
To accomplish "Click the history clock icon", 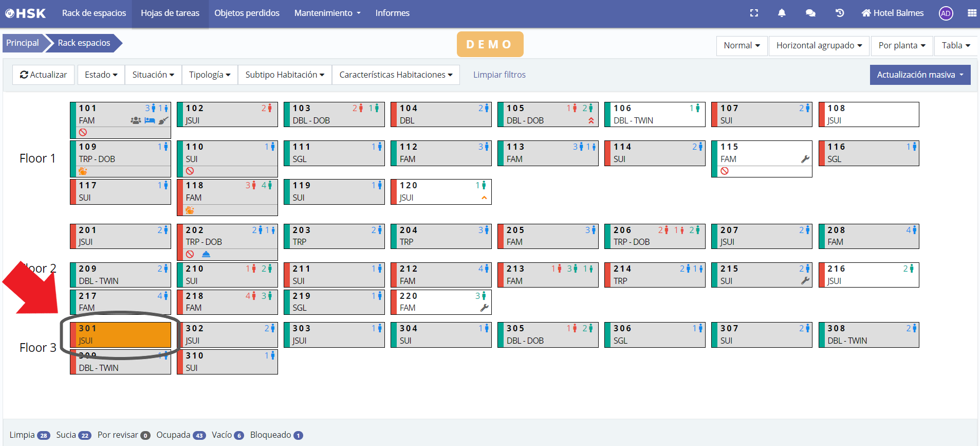I will pos(840,13).
